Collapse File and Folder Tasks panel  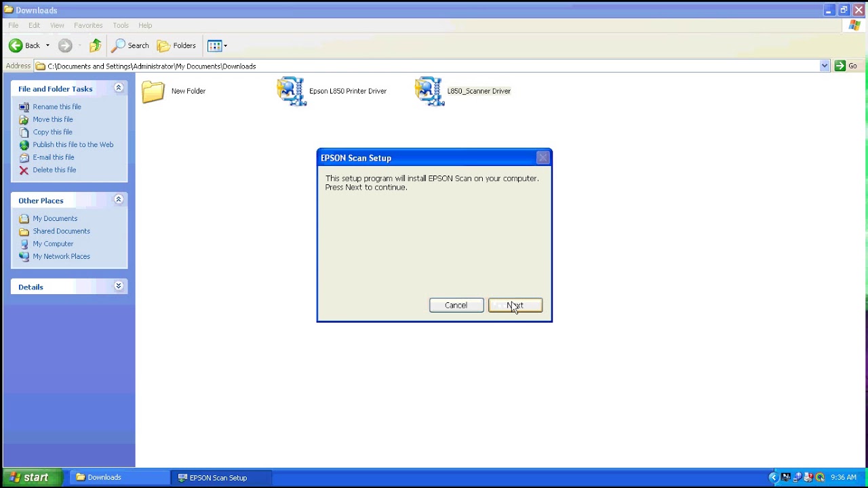119,88
